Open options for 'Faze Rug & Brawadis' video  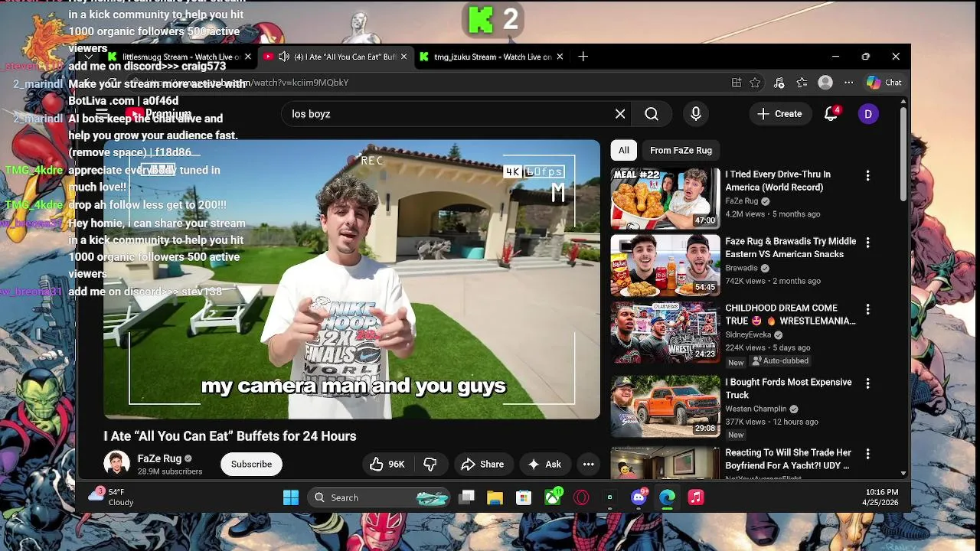867,242
